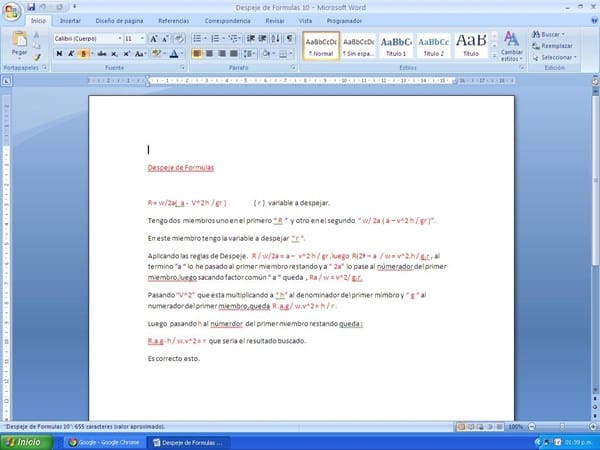The height and width of the screenshot is (450, 600).
Task: Click the 100% zoom level indicator
Action: [x=516, y=426]
